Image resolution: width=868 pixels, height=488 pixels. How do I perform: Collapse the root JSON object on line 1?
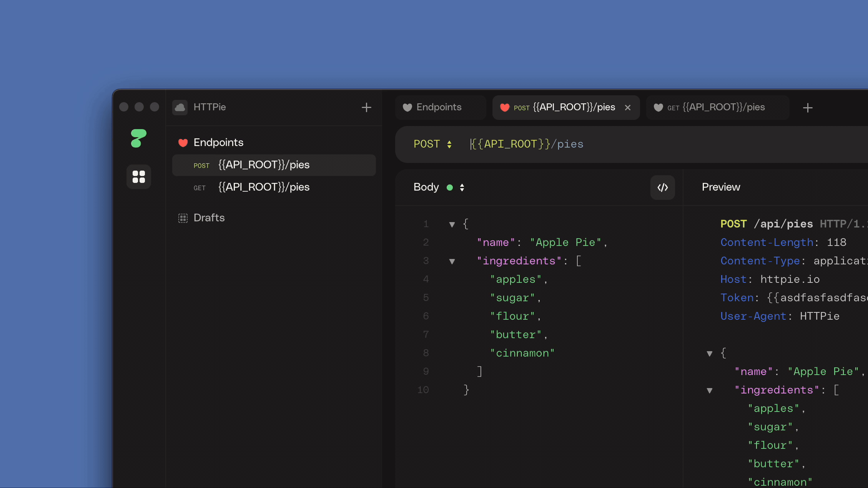(452, 225)
